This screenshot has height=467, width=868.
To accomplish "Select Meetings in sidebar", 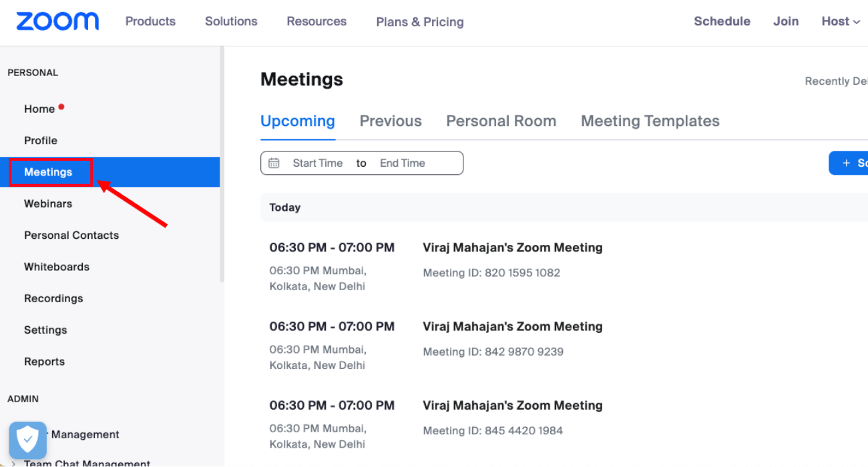I will [110, 172].
